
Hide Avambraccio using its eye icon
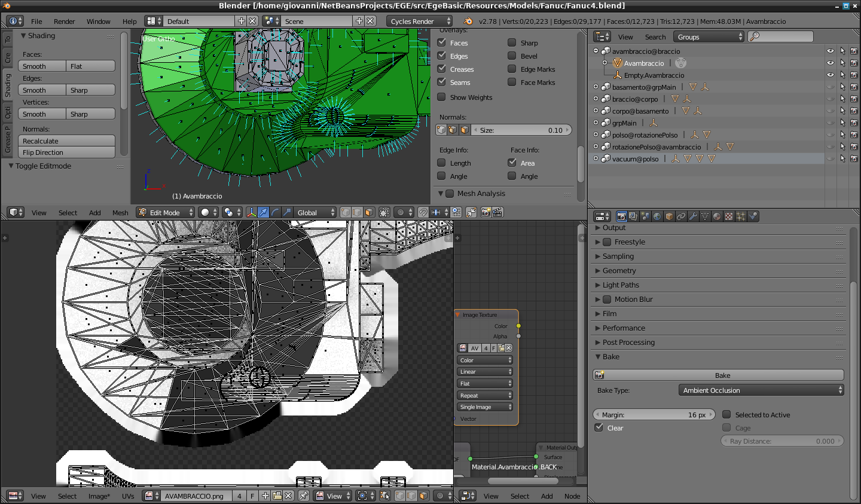(x=830, y=63)
